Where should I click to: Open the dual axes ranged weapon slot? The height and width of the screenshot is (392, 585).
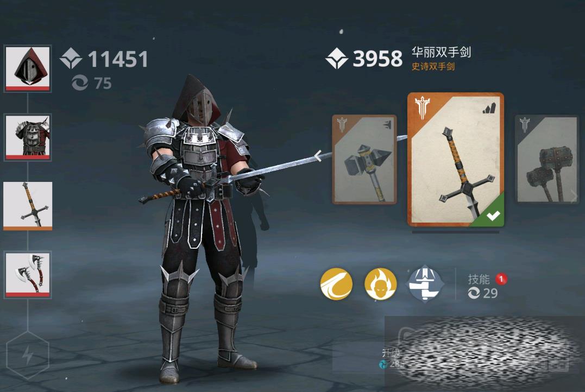tap(28, 275)
